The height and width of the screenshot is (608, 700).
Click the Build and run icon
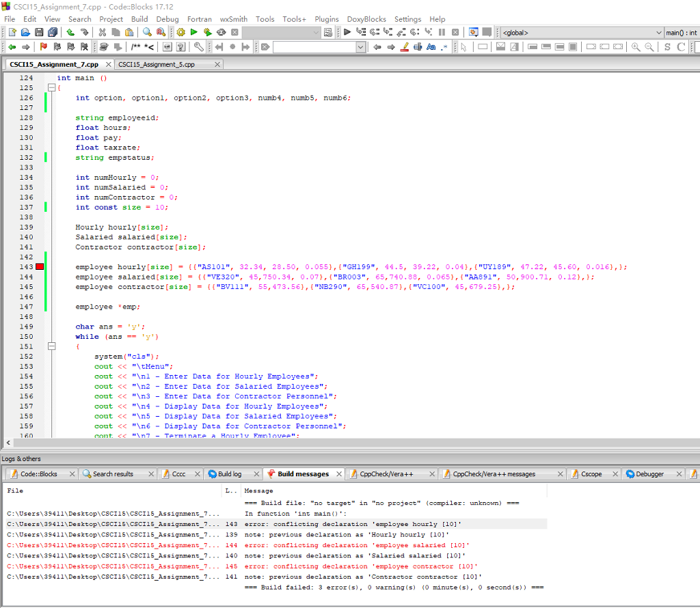click(207, 32)
